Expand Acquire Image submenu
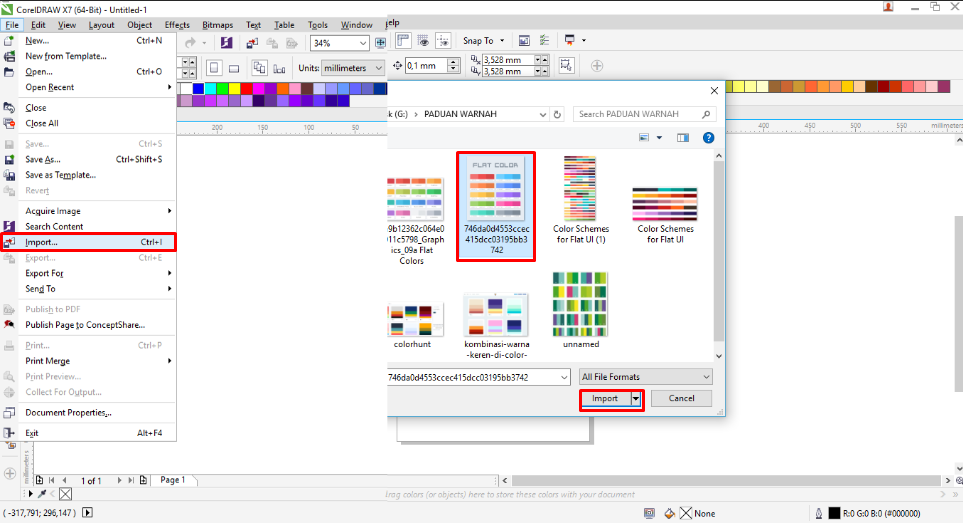This screenshot has height=523, width=963. [x=88, y=211]
